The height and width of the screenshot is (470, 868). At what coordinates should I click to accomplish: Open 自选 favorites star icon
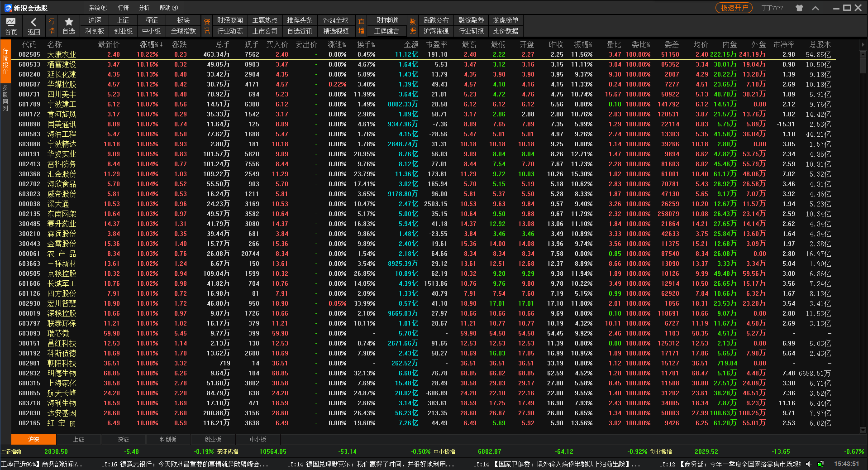(69, 22)
